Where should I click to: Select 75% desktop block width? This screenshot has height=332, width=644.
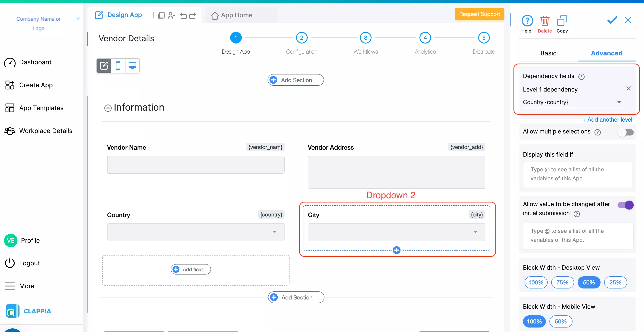pyautogui.click(x=562, y=282)
